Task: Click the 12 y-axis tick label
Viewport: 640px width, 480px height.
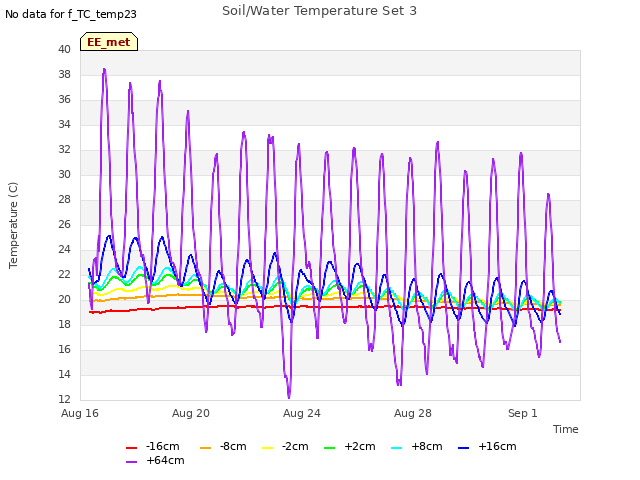Action: [64, 399]
